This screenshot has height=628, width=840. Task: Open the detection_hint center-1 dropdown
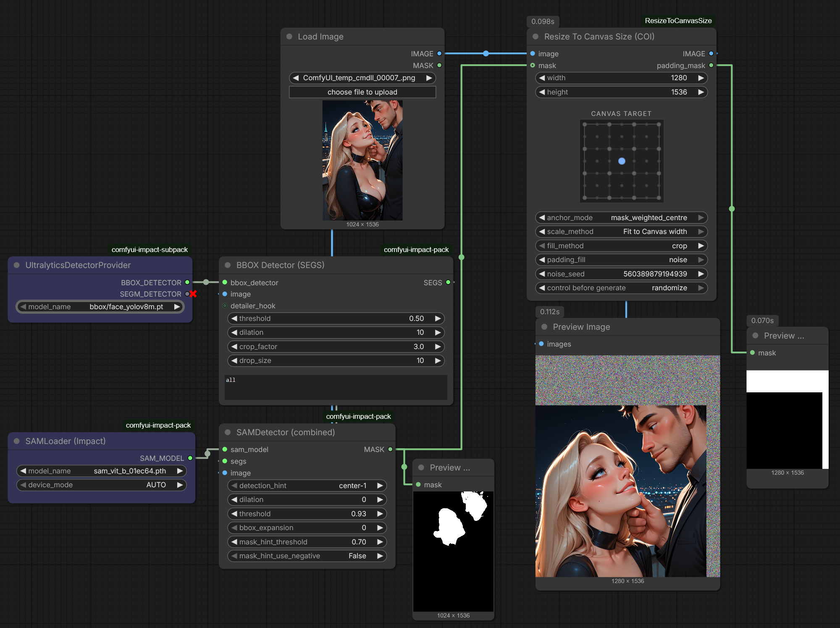pos(307,486)
